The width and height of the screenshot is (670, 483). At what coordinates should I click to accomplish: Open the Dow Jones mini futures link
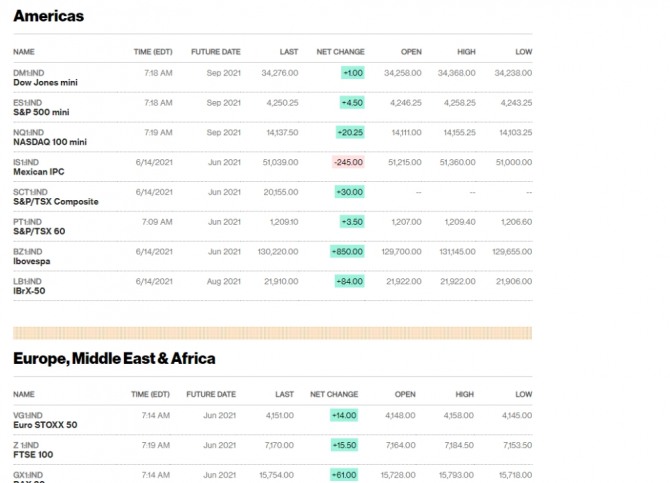(x=46, y=82)
